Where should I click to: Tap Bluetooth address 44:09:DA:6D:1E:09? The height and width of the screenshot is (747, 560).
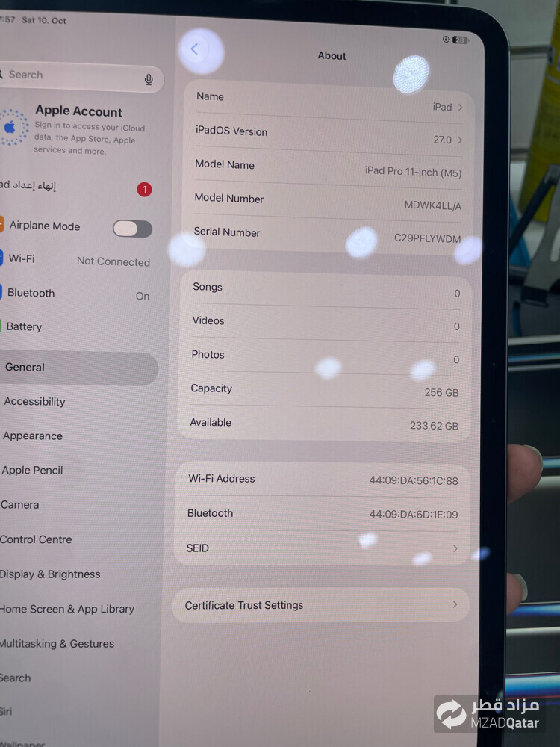413,515
